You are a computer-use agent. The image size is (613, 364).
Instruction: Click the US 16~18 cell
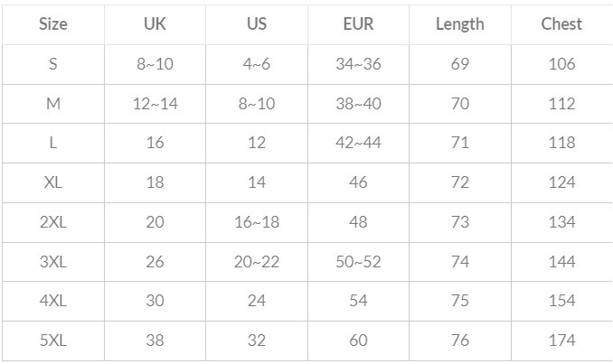point(256,222)
